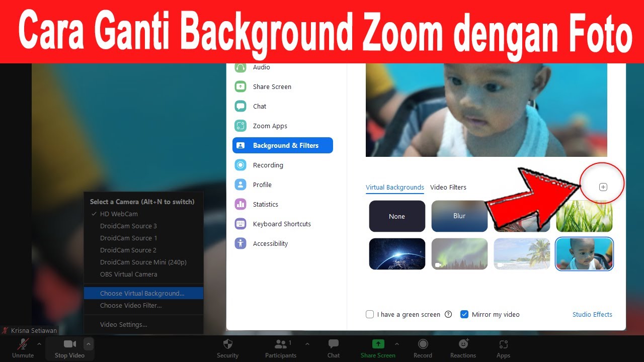This screenshot has width=644, height=362.
Task: Open Reactions in meeting toolbar
Action: click(463, 348)
